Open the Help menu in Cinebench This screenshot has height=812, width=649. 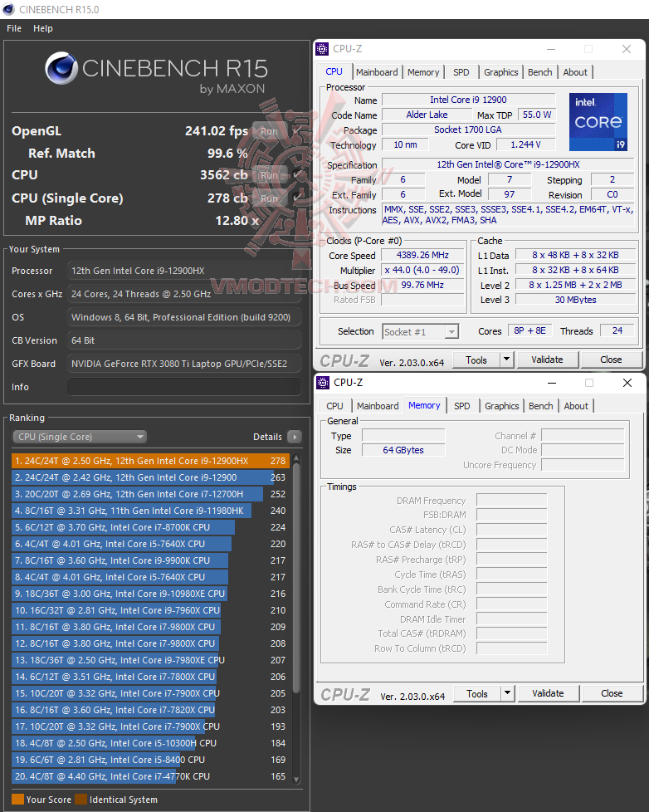[43, 28]
